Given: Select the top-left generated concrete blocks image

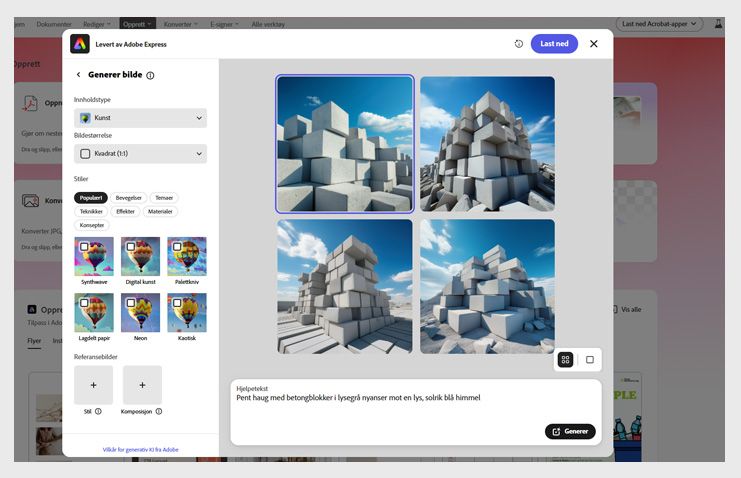Looking at the screenshot, I should (345, 144).
